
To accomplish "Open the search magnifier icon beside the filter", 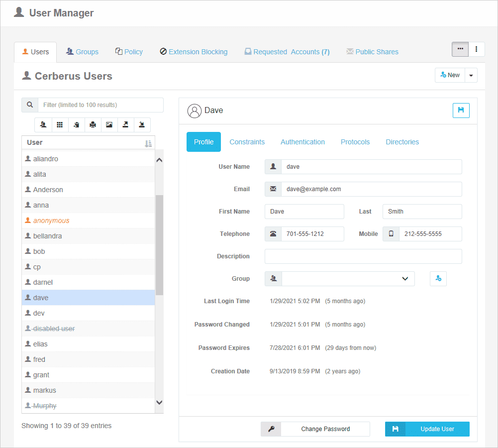I will click(x=29, y=105).
